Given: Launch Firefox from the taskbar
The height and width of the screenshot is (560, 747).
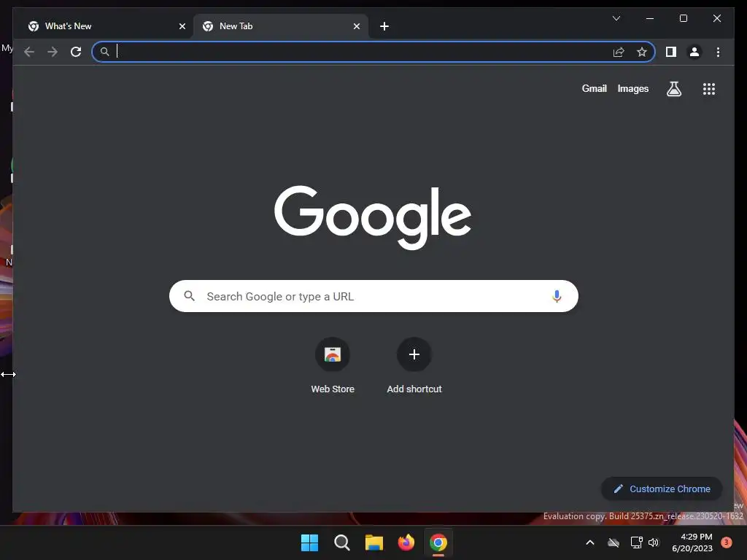Looking at the screenshot, I should (x=406, y=542).
